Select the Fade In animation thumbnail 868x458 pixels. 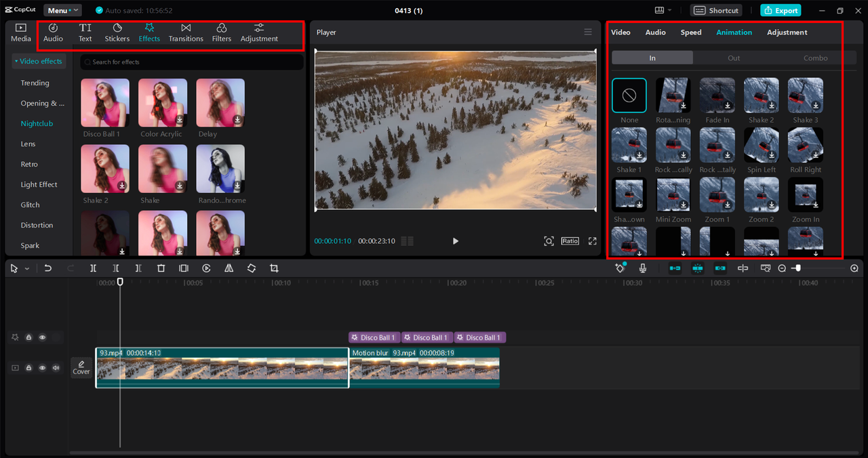pos(717,96)
